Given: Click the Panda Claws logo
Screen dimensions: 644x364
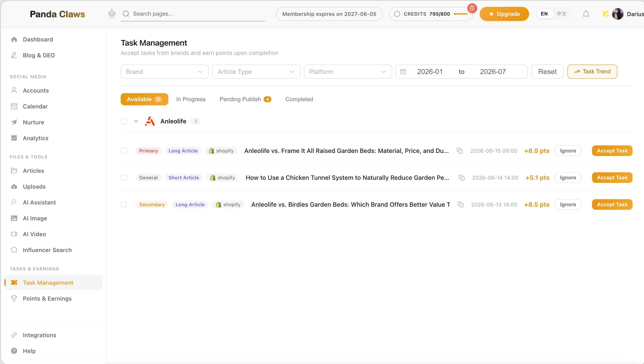Looking at the screenshot, I should (x=57, y=14).
